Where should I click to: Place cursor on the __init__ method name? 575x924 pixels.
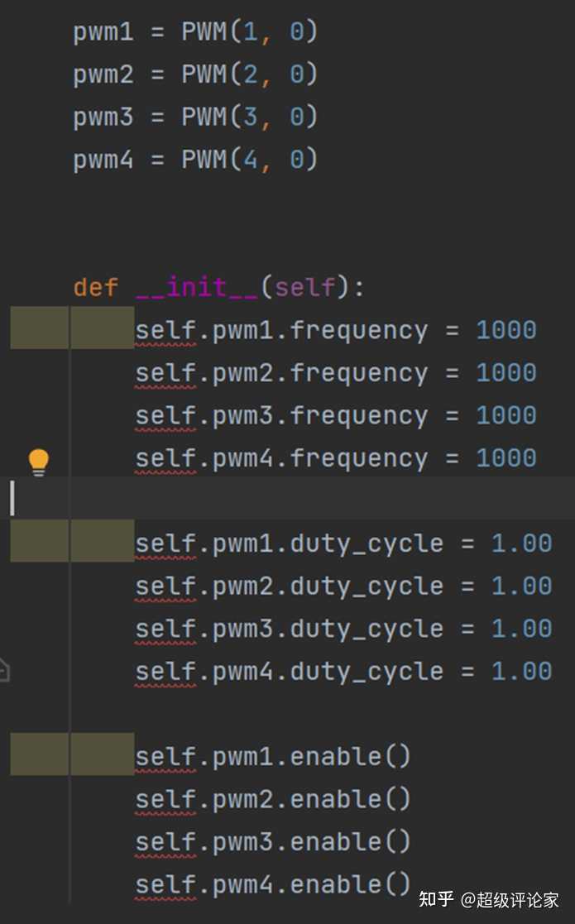[x=197, y=288]
